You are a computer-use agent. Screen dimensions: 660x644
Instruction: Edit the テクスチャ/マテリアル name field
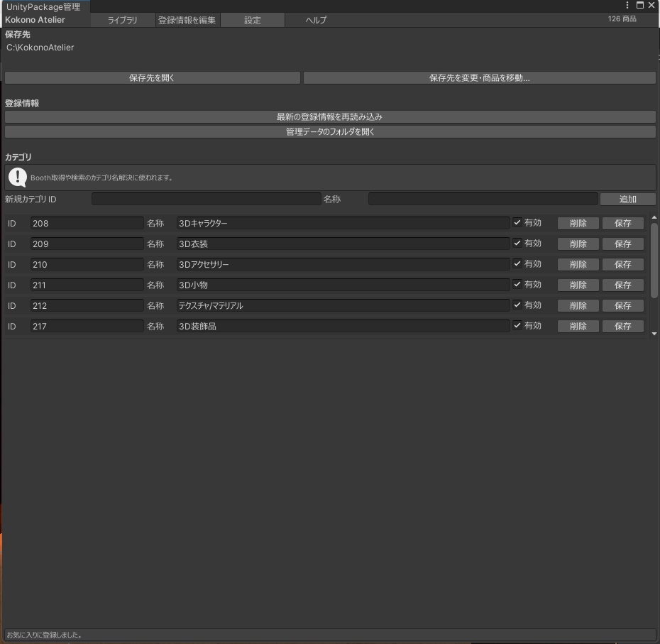[343, 306]
